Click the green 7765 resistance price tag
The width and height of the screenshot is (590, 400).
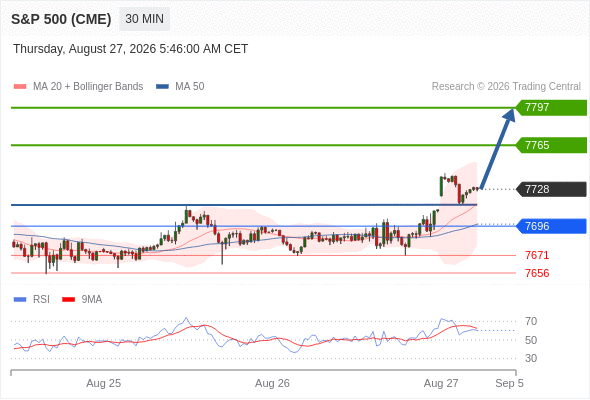[551, 145]
